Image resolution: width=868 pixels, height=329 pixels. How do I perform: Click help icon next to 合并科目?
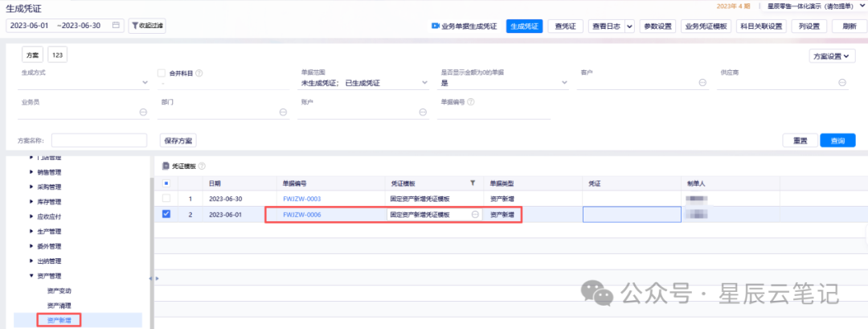(x=199, y=72)
